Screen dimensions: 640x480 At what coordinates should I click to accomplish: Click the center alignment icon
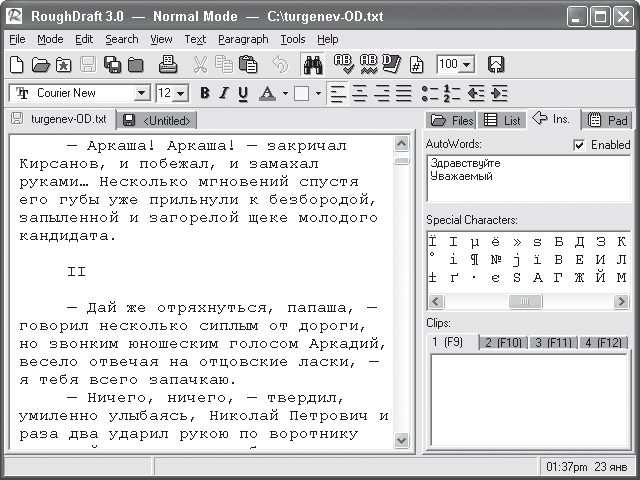[360, 93]
